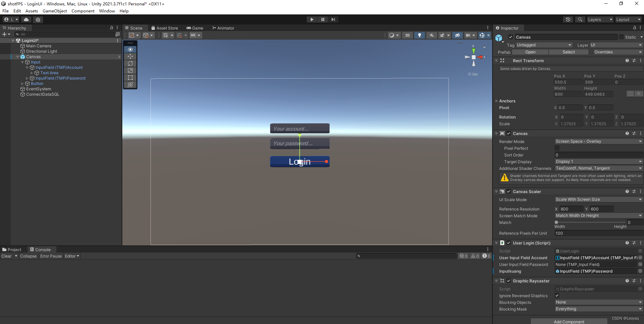644x324 pixels.
Task: Open the Window menu
Action: pyautogui.click(x=107, y=11)
